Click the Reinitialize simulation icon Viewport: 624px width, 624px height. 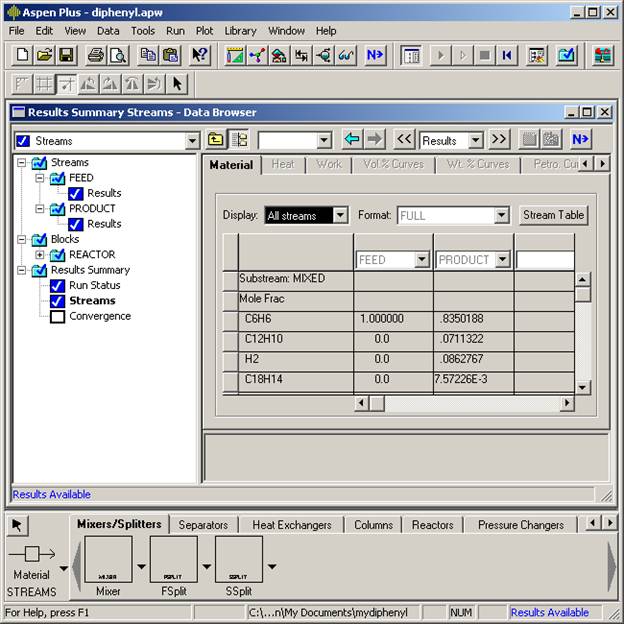508,56
